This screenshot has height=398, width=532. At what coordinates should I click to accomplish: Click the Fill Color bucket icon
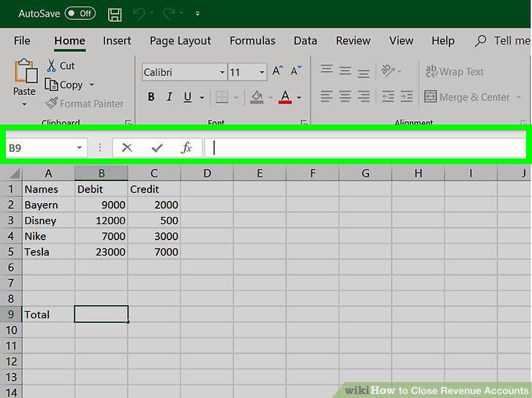(x=256, y=97)
